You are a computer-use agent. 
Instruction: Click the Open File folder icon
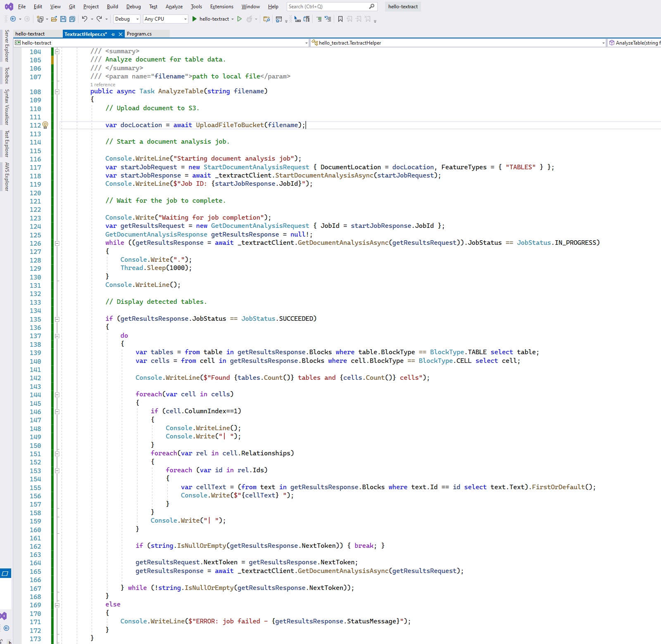(54, 19)
